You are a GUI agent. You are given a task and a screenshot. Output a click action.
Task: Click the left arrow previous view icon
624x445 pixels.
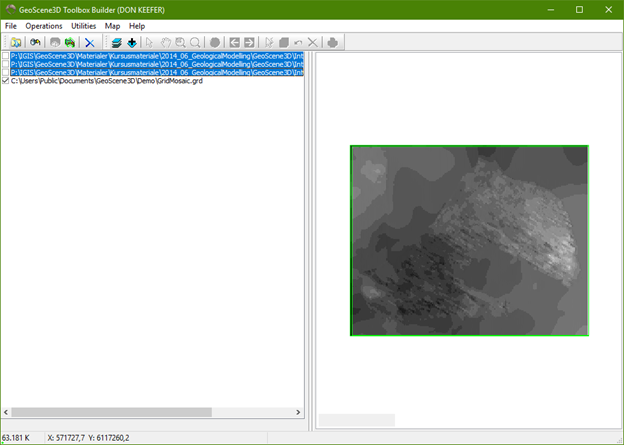235,42
